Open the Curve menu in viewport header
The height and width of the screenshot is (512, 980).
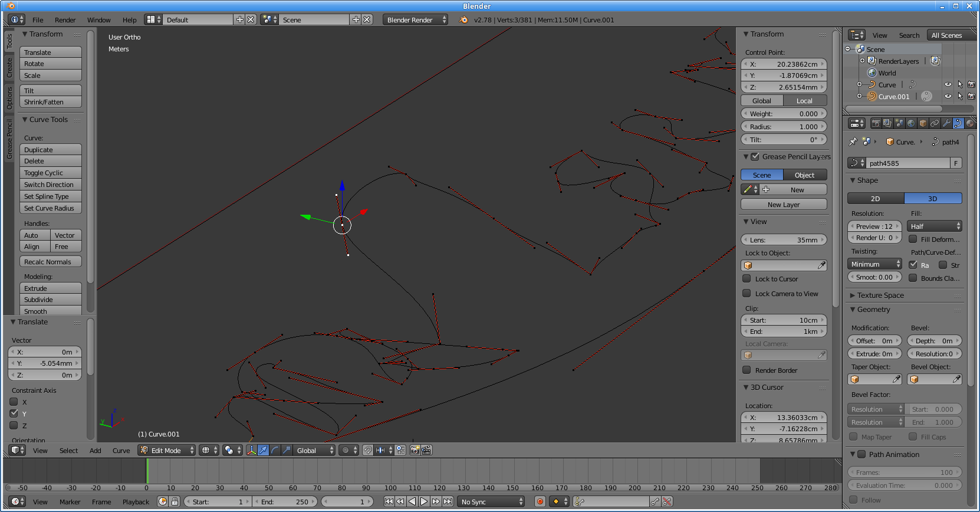click(x=121, y=450)
